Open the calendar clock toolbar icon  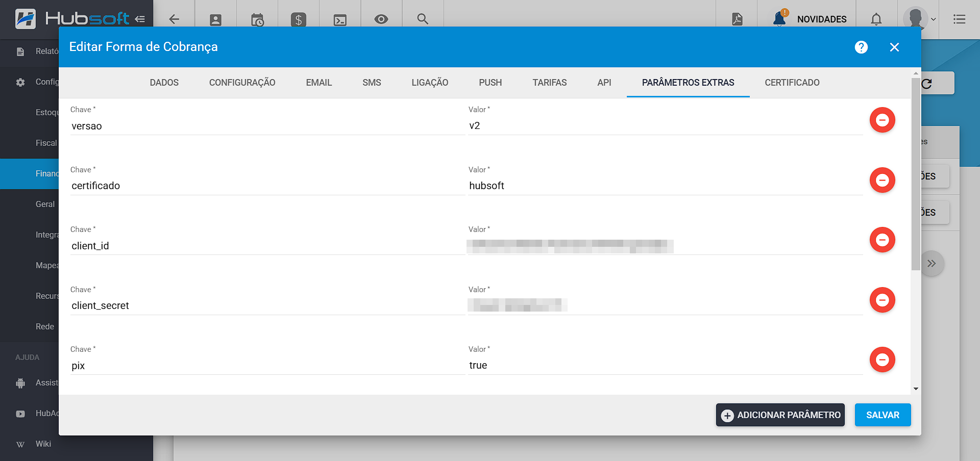coord(257,20)
